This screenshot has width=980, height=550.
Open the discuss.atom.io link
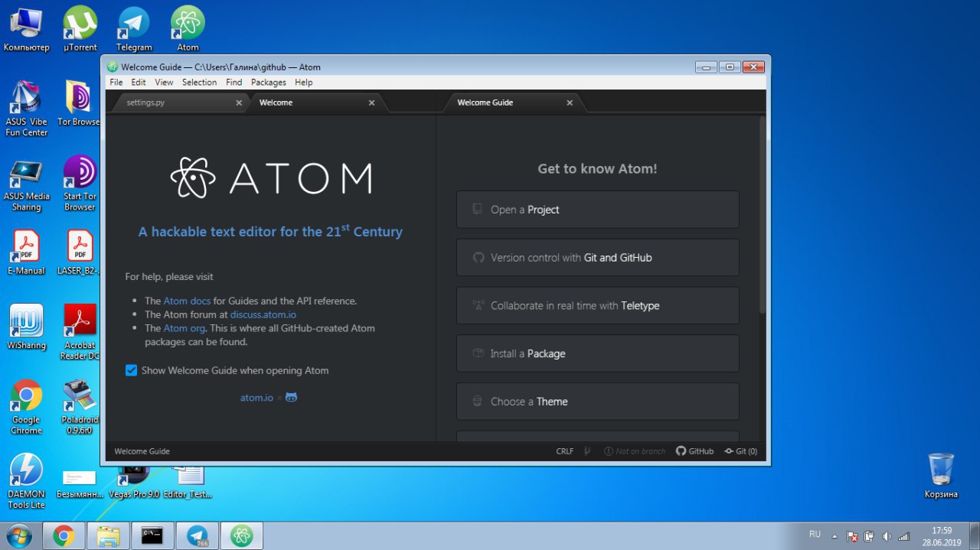[263, 314]
